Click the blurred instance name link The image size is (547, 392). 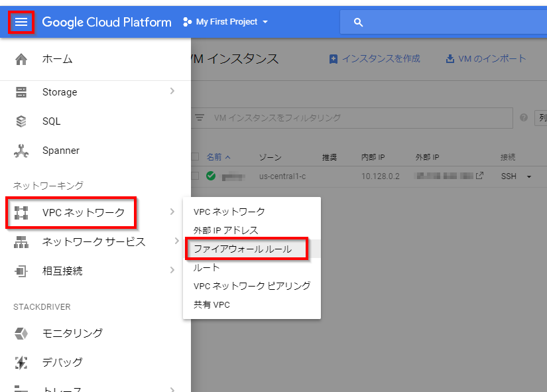[x=233, y=176]
